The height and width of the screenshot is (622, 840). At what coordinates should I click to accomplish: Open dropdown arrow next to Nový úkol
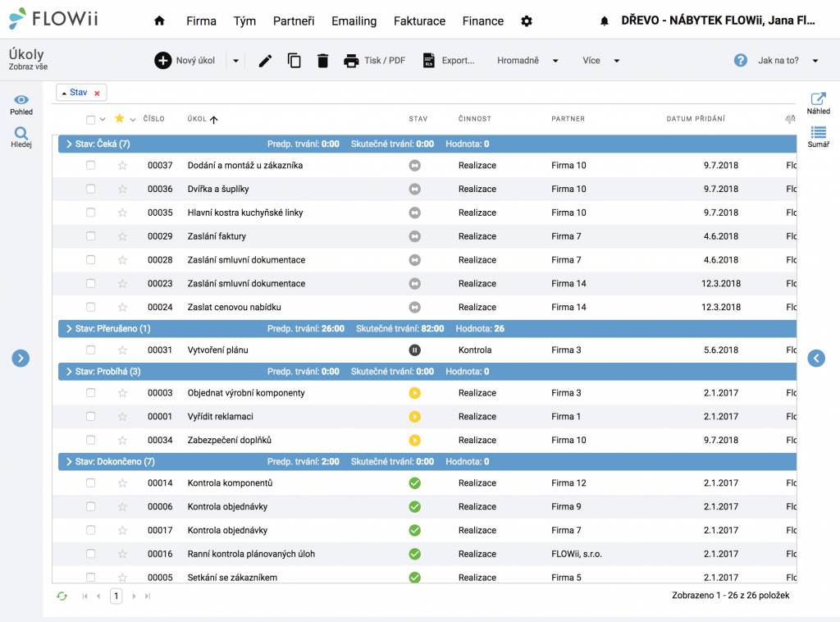[235, 61]
